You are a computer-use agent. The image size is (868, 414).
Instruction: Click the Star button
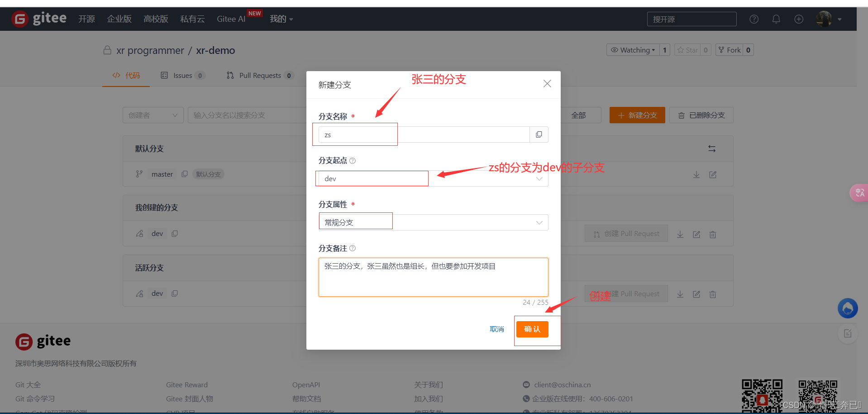click(687, 50)
